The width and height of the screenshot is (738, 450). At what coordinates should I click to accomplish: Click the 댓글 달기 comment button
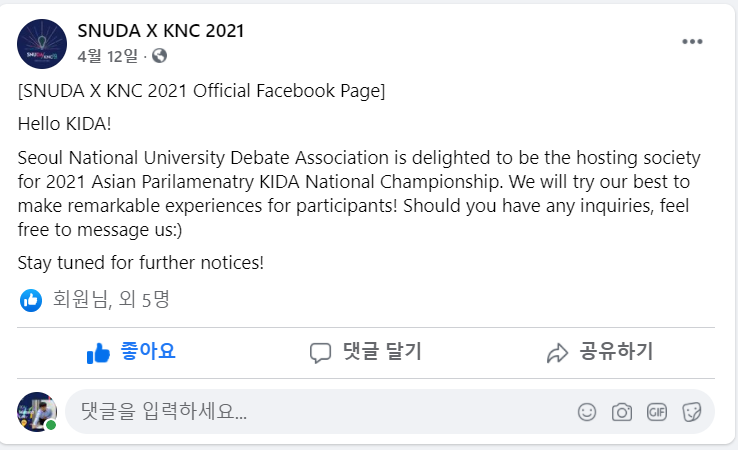point(366,352)
